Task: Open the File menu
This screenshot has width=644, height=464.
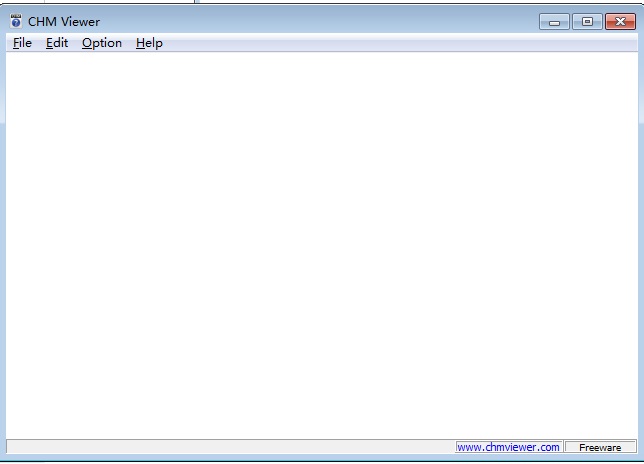Action: tap(22, 43)
